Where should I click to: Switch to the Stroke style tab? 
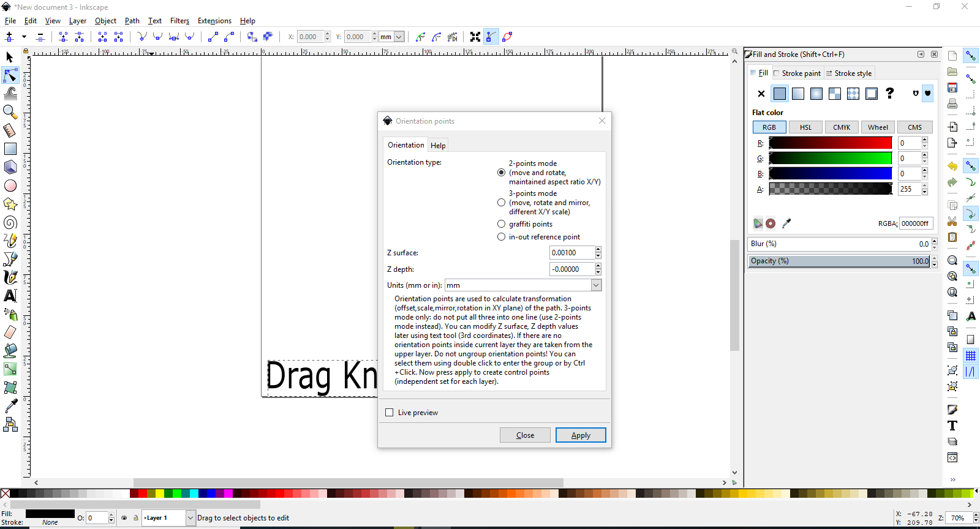pos(852,73)
